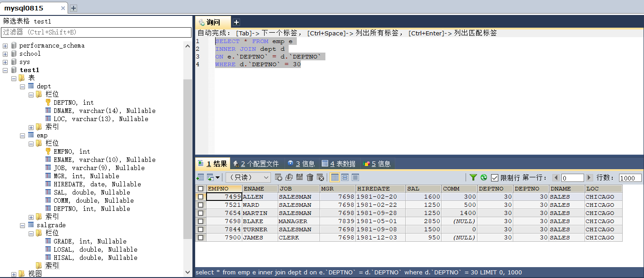Open the 5 信息 tab
644x278 pixels.
click(377, 164)
